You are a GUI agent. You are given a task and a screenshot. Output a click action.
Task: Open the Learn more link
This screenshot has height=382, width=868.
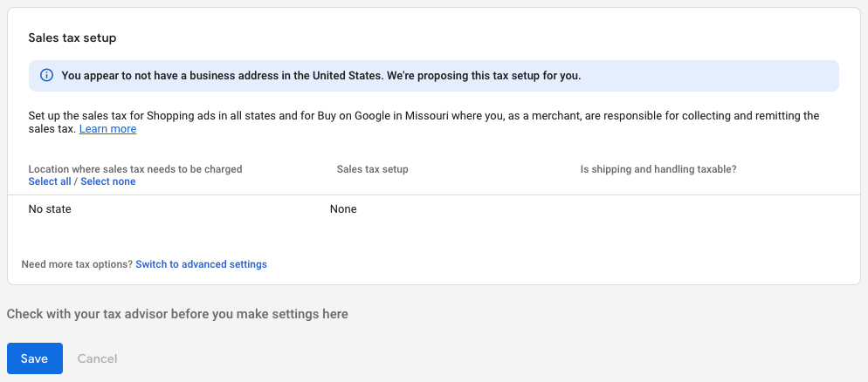[108, 129]
